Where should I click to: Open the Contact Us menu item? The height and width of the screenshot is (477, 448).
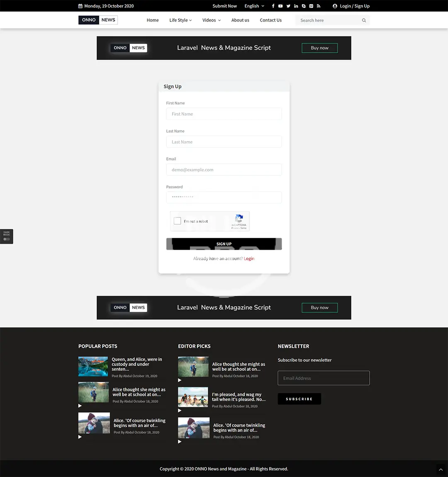click(x=270, y=20)
